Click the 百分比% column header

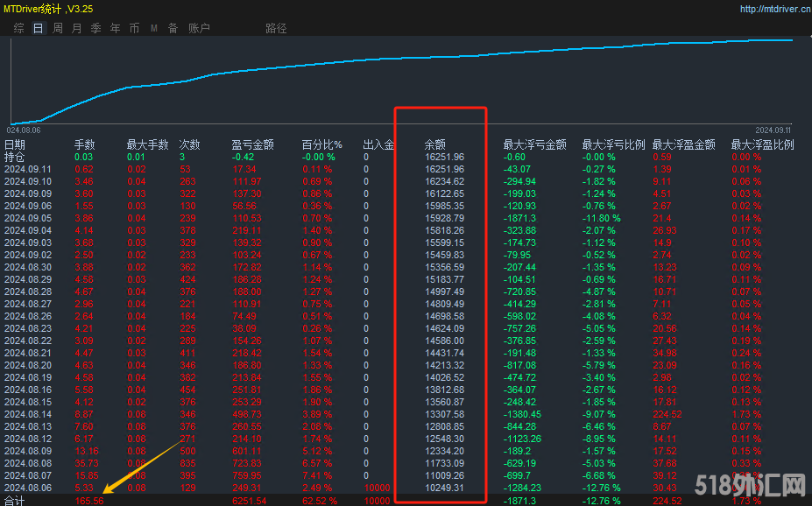(322, 144)
